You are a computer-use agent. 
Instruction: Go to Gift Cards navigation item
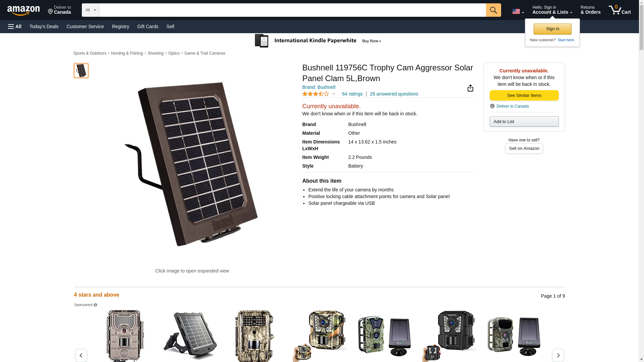tap(148, 26)
